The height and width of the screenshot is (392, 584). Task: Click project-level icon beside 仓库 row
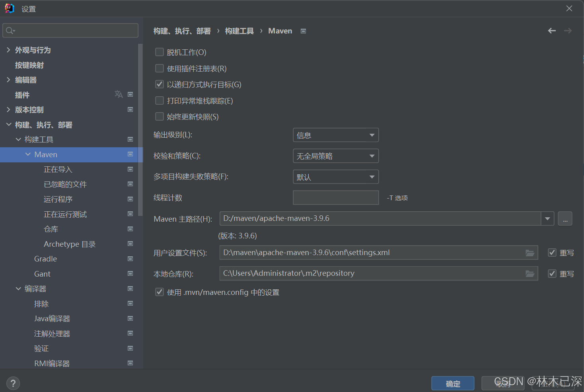[130, 229]
